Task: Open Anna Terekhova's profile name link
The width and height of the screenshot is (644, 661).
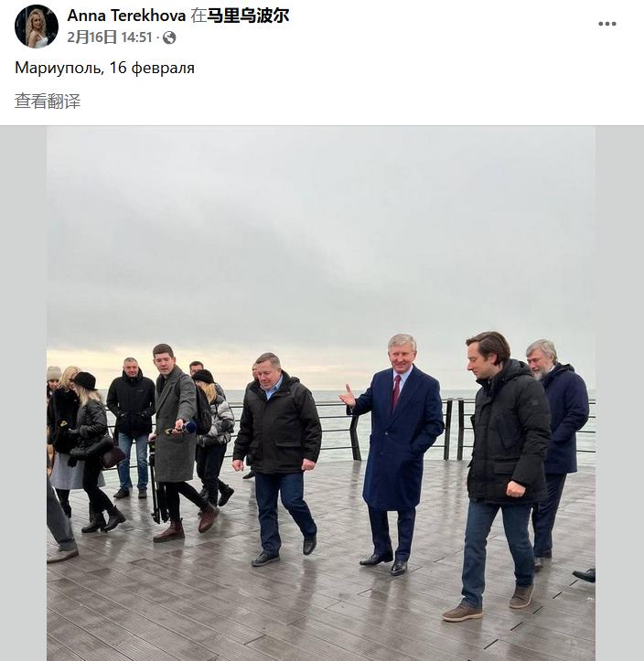Action: [x=126, y=16]
